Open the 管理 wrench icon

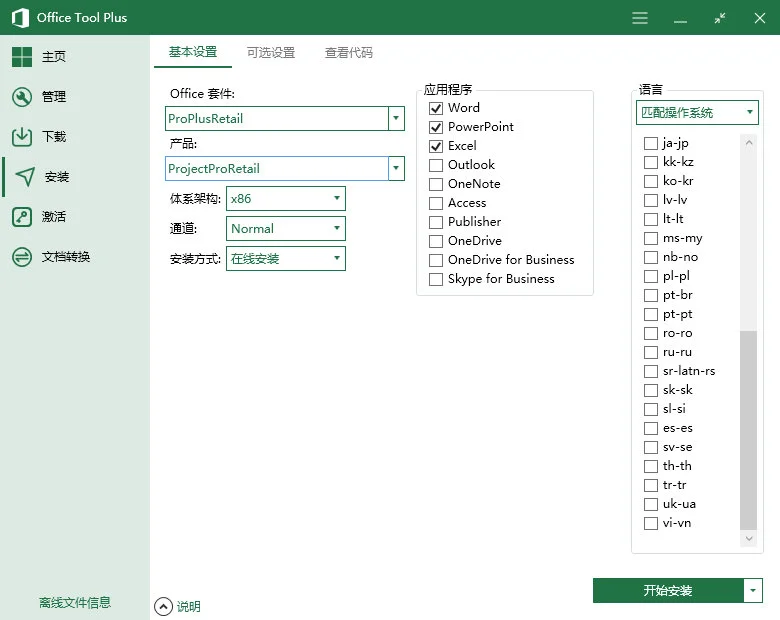[x=22, y=97]
